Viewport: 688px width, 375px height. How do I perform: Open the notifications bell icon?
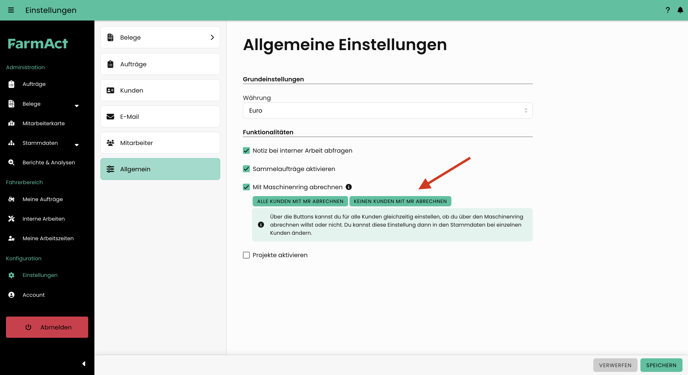click(x=680, y=10)
